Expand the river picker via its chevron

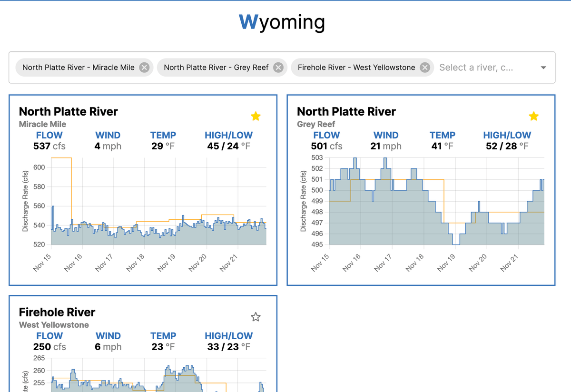point(543,68)
